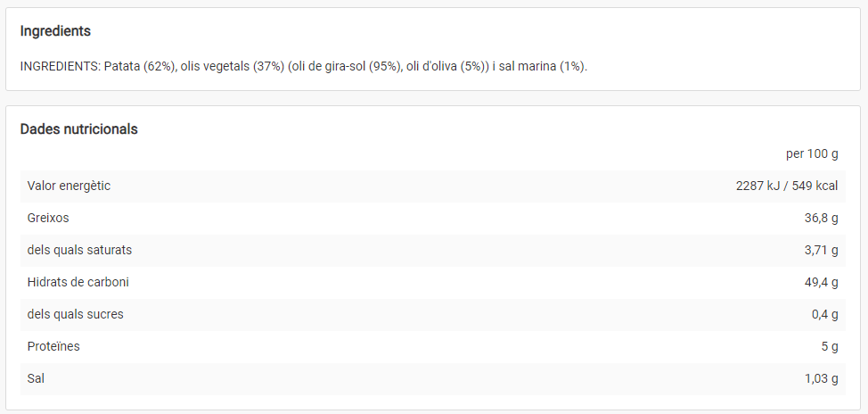Select the 'dels quals sucres' label

click(76, 314)
